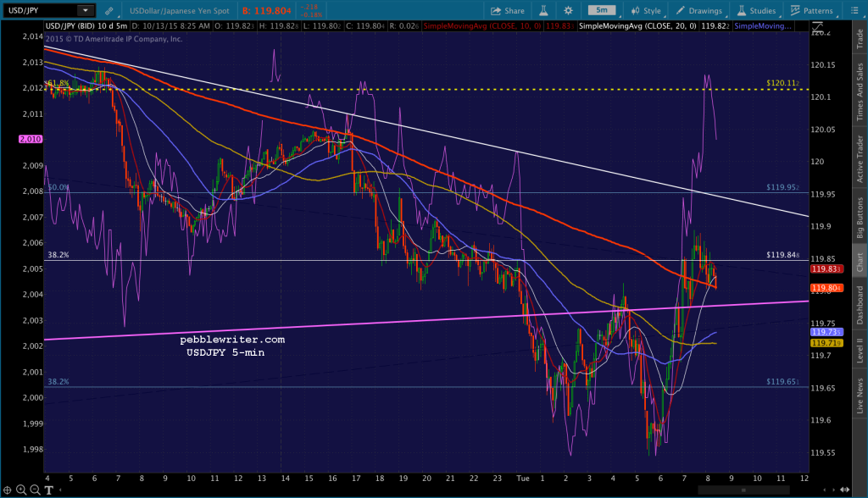Click the zoom in magnifier icon
The width and height of the screenshot is (868, 498).
21,490
